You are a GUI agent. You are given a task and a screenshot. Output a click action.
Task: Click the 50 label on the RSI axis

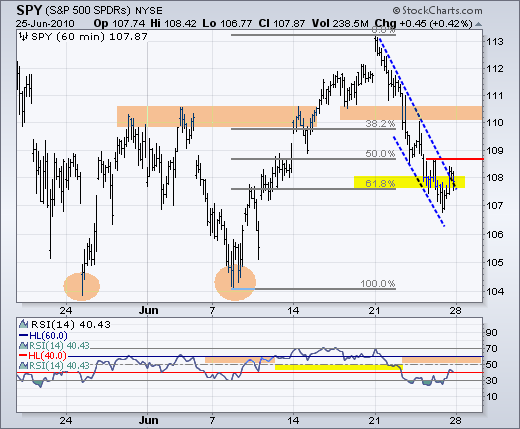(491, 365)
